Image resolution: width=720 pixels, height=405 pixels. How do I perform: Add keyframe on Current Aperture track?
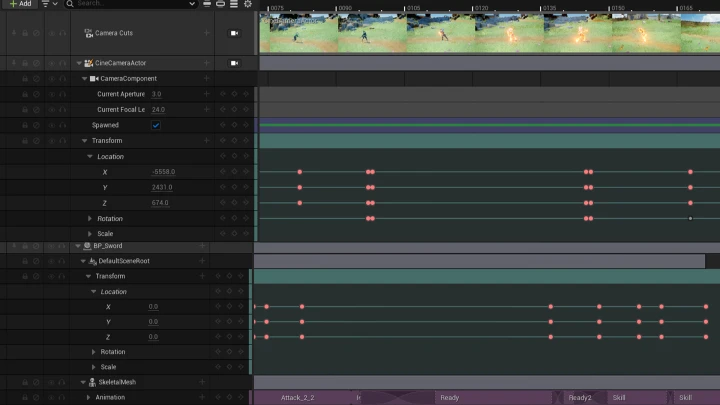234,94
